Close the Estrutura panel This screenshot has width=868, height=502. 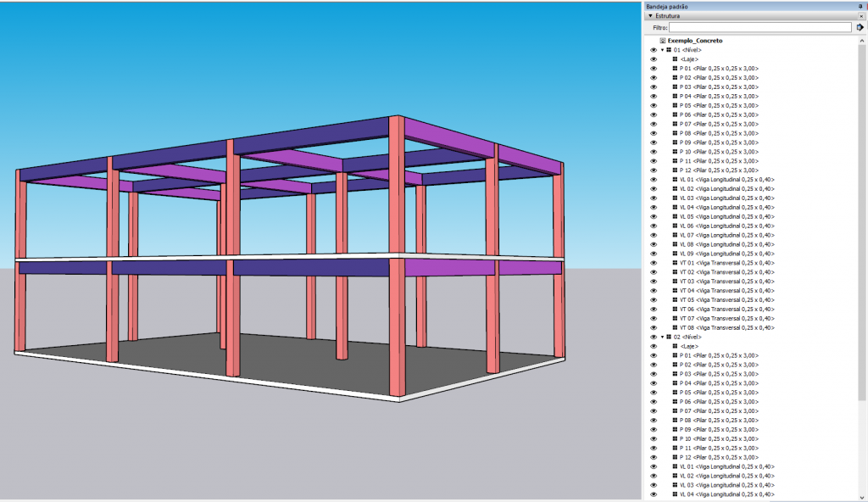pos(861,16)
